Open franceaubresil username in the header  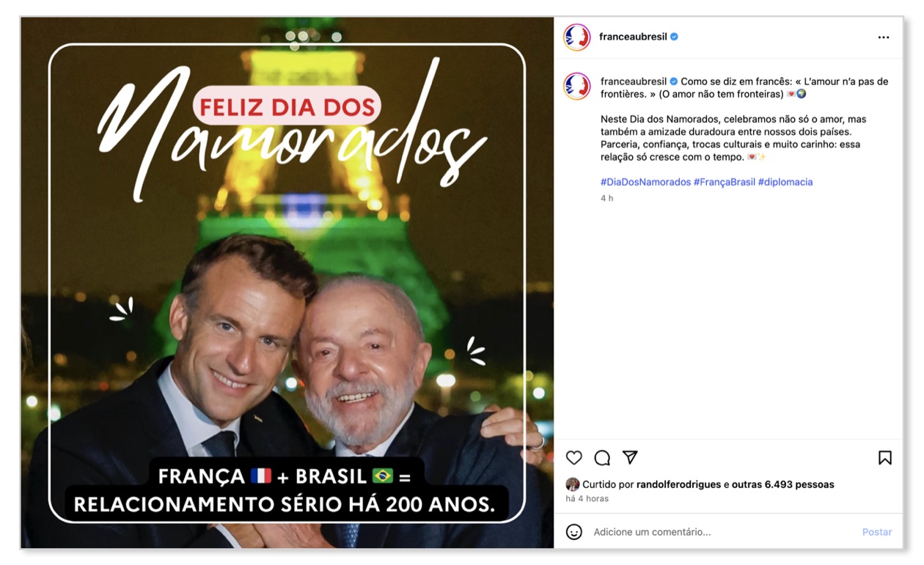633,37
